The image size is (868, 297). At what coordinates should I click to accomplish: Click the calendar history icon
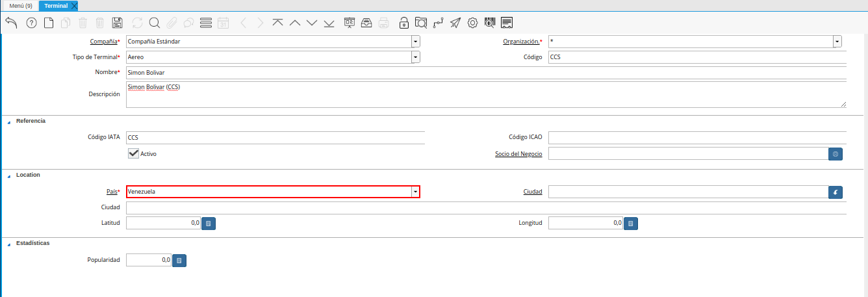click(223, 23)
